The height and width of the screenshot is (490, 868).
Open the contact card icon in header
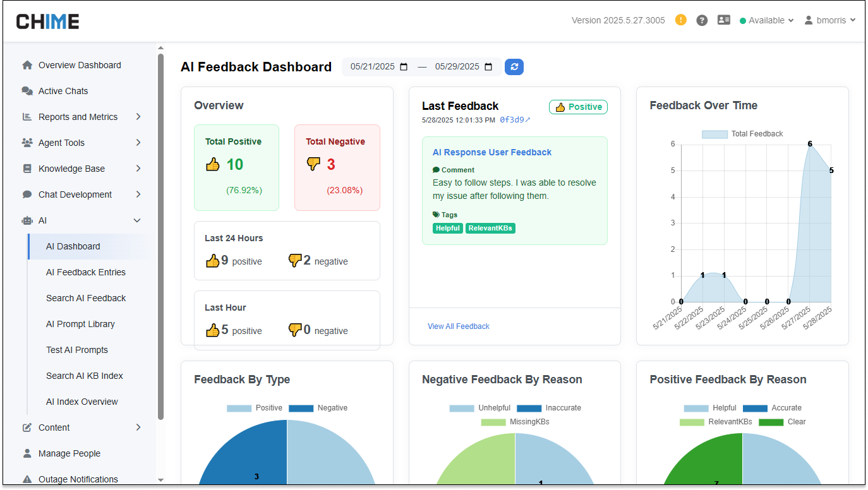(x=724, y=20)
